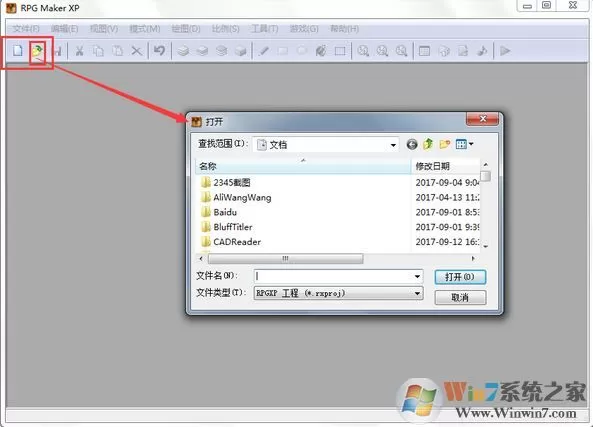This screenshot has height=427, width=593.
Task: Open the File menu in menu bar
Action: pyautogui.click(x=26, y=29)
